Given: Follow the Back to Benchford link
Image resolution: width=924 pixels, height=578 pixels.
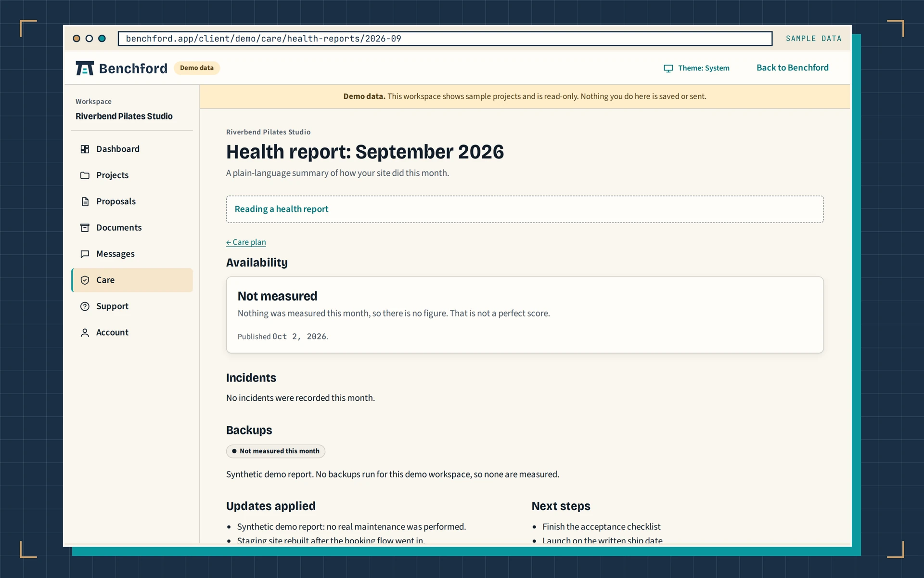Looking at the screenshot, I should pos(792,68).
